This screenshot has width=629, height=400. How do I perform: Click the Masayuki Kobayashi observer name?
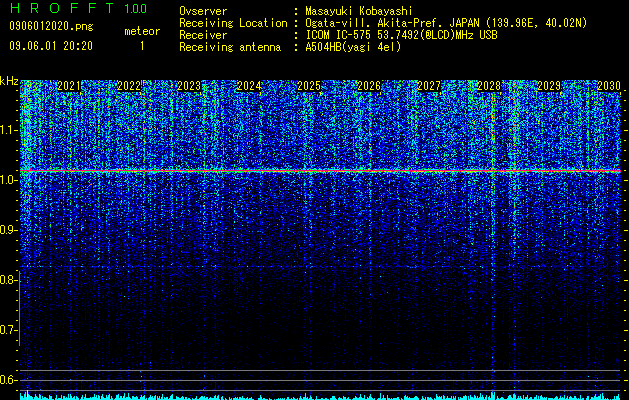[358, 11]
